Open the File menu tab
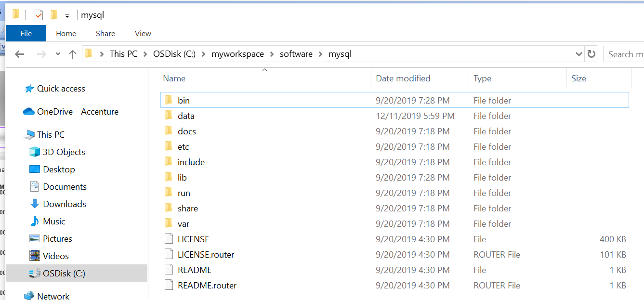Screen dimensions: 644x300 pos(26,33)
